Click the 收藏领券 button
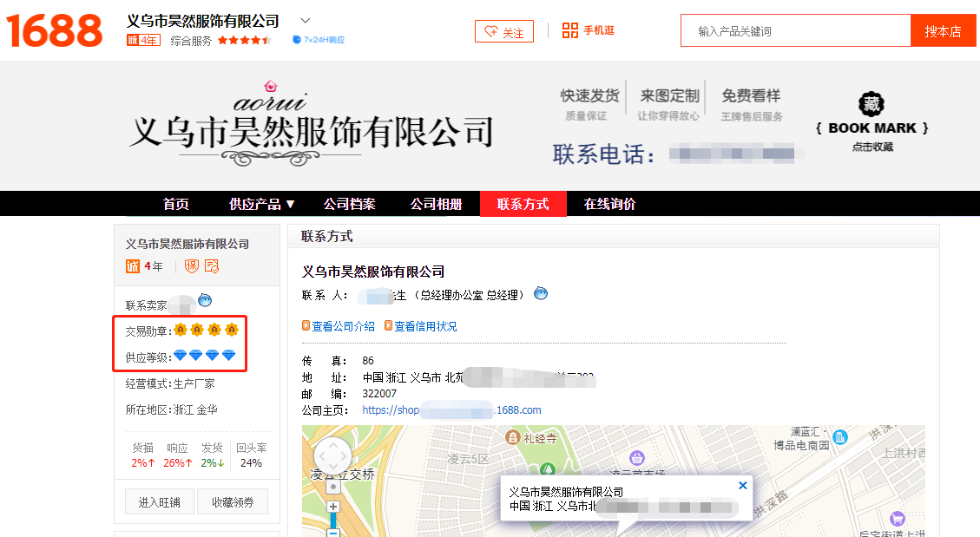980x537 pixels. [x=233, y=501]
